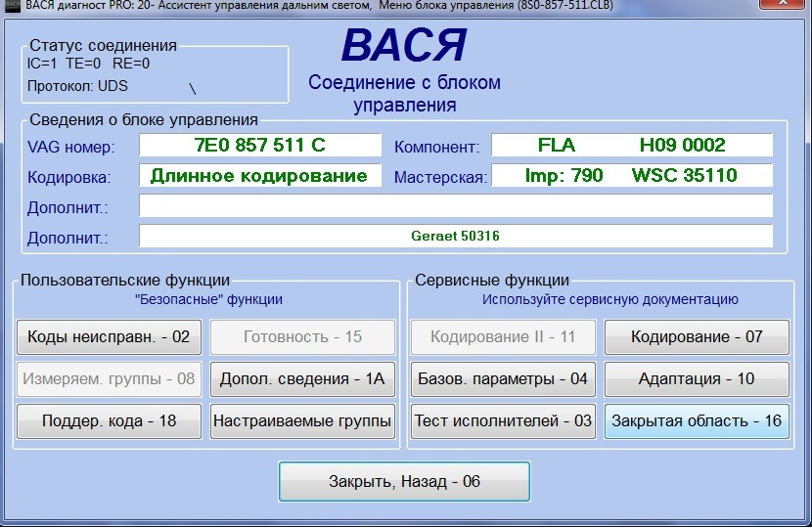The image size is (812, 527).
Task: Click the greyed Измеряем. группы - 08 button
Action: (109, 379)
